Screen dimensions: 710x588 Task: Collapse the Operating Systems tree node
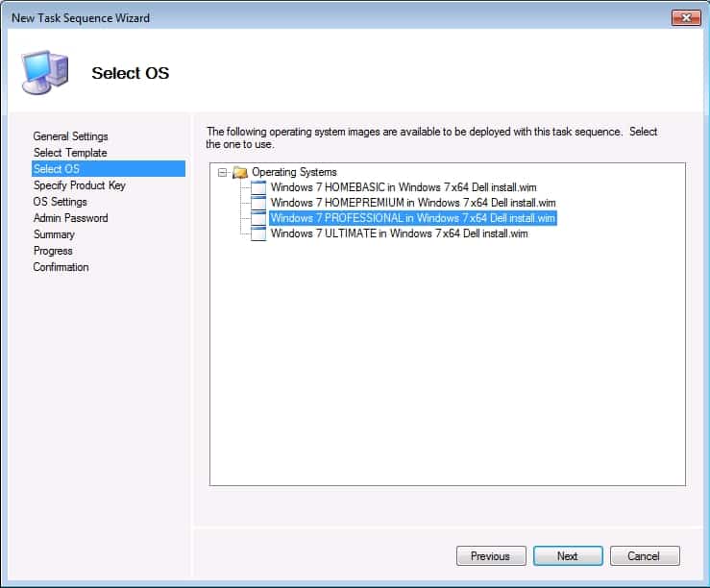pyautogui.click(x=222, y=173)
